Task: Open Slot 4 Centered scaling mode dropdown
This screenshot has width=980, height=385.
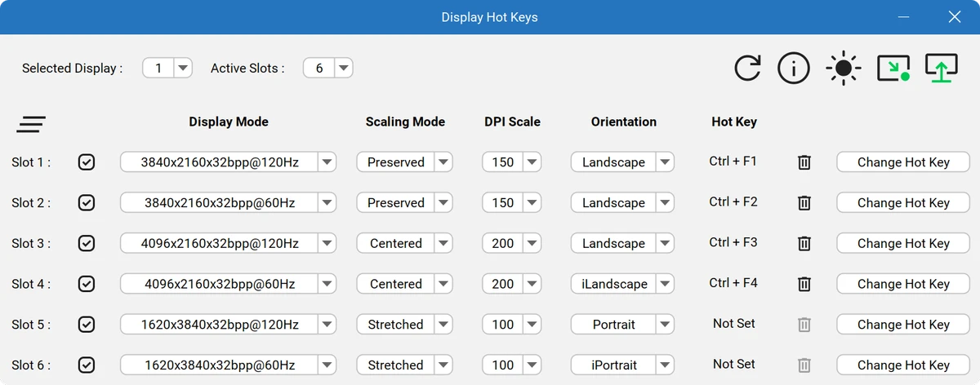Action: point(404,284)
